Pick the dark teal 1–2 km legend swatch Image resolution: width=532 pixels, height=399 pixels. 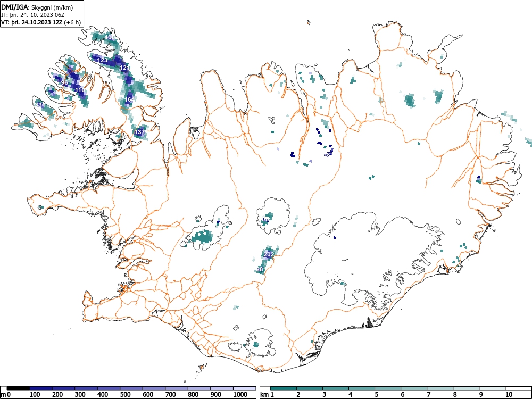tap(284, 388)
